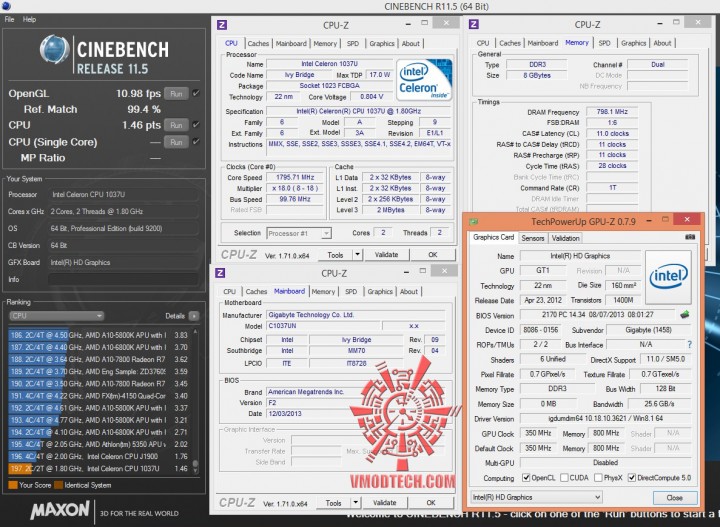Open the Ranking CPU dropdown
Viewport: 720px width, 527px height.
56,316
